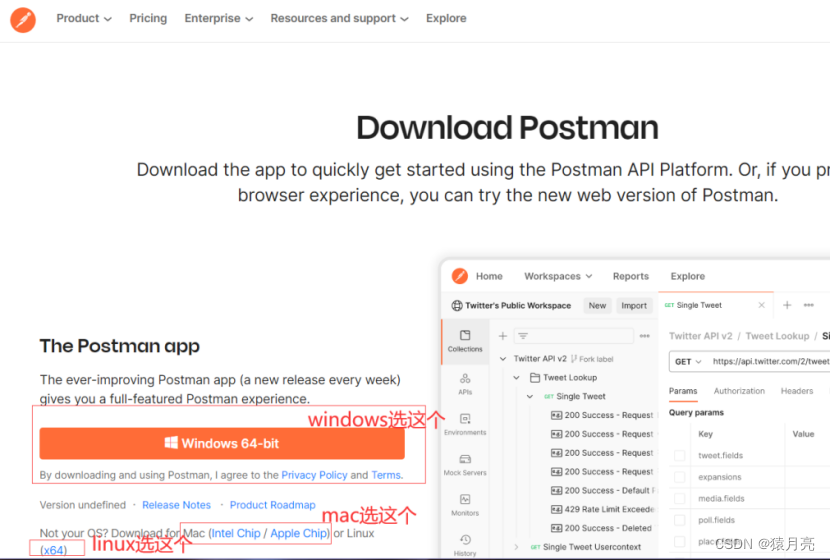Click Tweet Lookup in the breadcrumb
Screen dimensions: 830x560
click(x=777, y=336)
